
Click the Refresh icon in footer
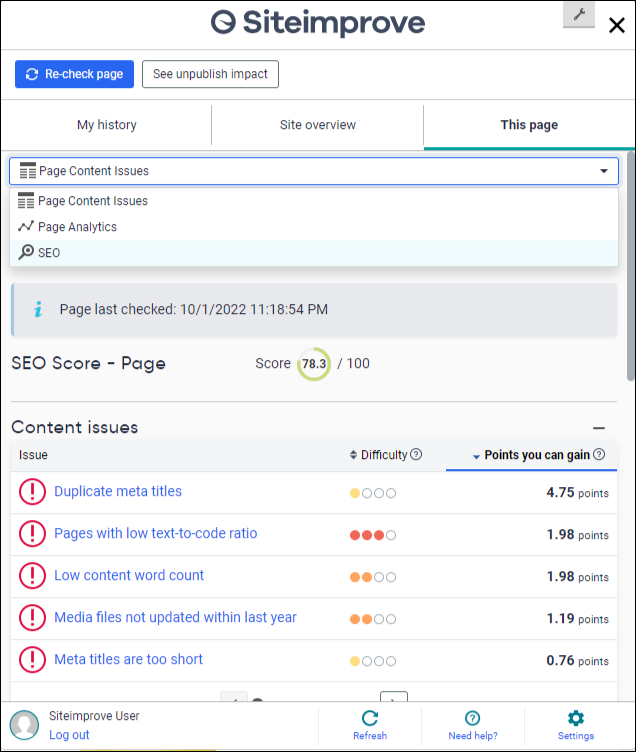point(370,718)
